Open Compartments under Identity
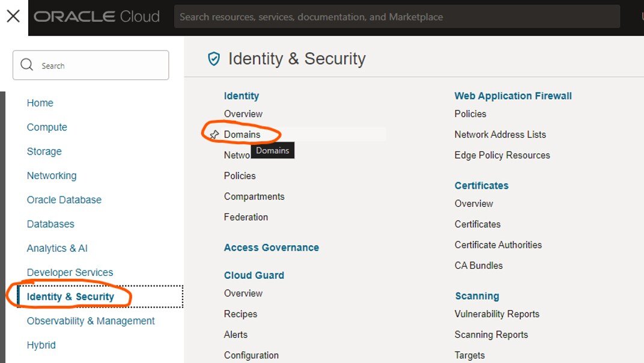This screenshot has width=644, height=363. pos(254,197)
